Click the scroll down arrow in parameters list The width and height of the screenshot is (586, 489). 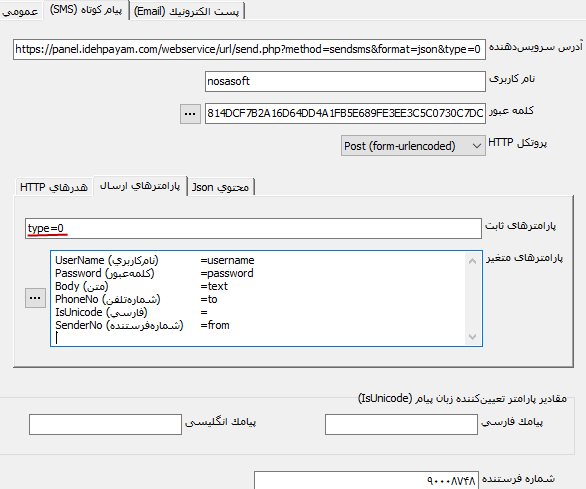(x=472, y=337)
